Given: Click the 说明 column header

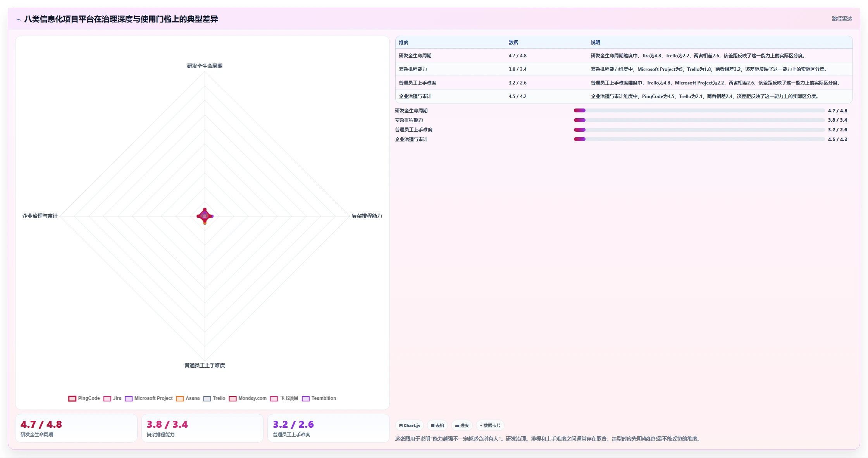Looking at the screenshot, I should (x=595, y=43).
